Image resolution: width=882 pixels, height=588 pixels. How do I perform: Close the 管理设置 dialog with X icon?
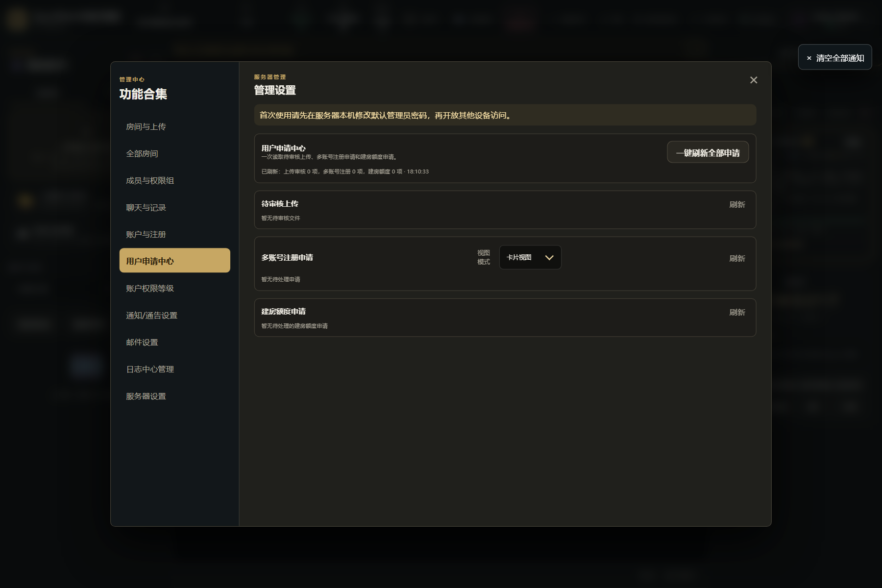pos(754,80)
